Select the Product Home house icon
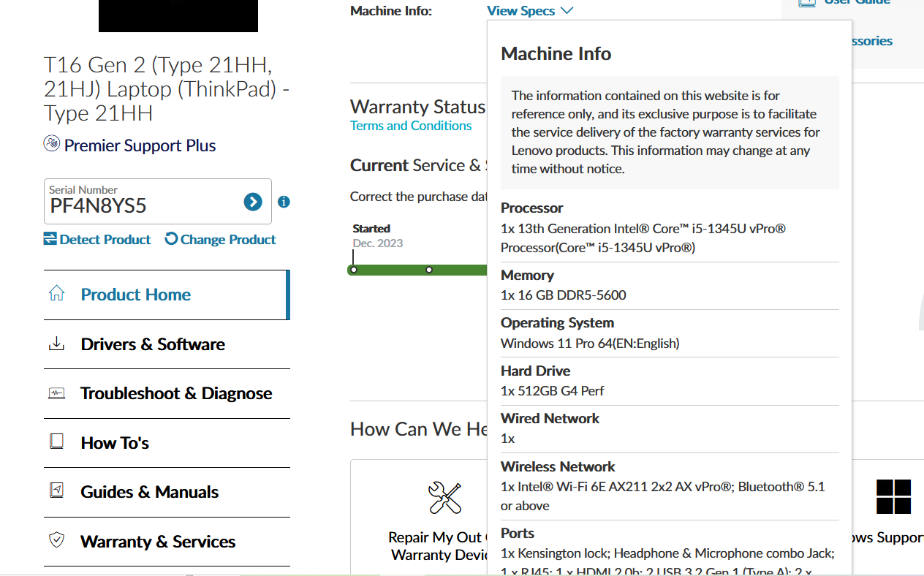This screenshot has height=576, width=924. pos(56,294)
